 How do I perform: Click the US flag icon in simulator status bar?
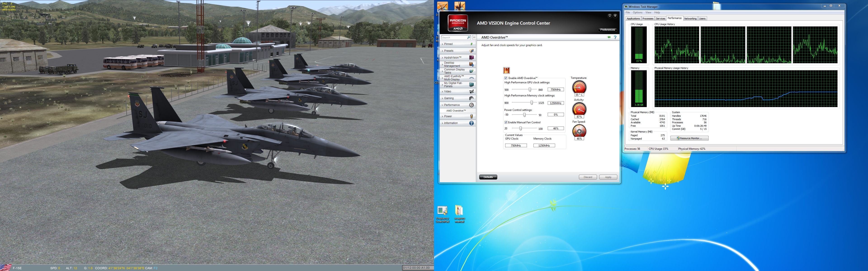(x=6, y=268)
